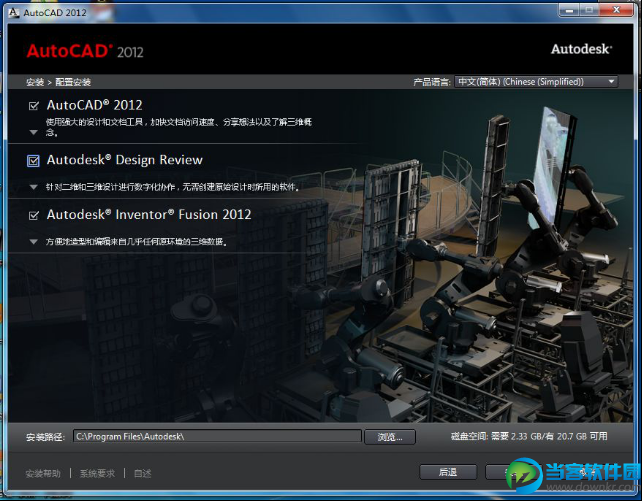This screenshot has height=501, width=642.
Task: Open the 安装帮助 installation help link
Action: click(43, 474)
